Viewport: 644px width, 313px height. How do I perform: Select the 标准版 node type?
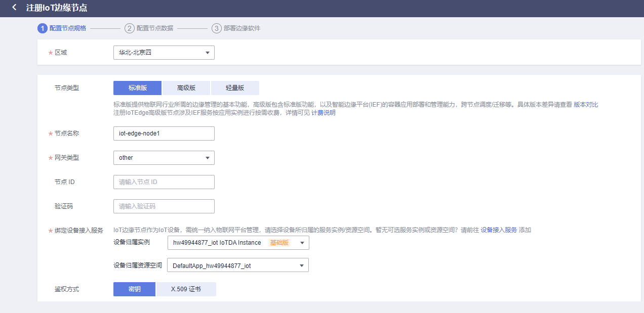pyautogui.click(x=138, y=87)
